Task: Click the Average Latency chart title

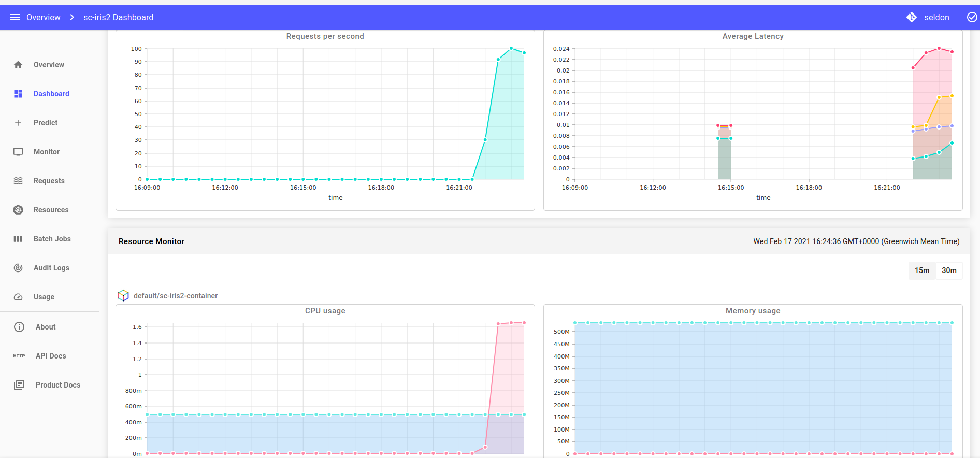Action: (753, 36)
